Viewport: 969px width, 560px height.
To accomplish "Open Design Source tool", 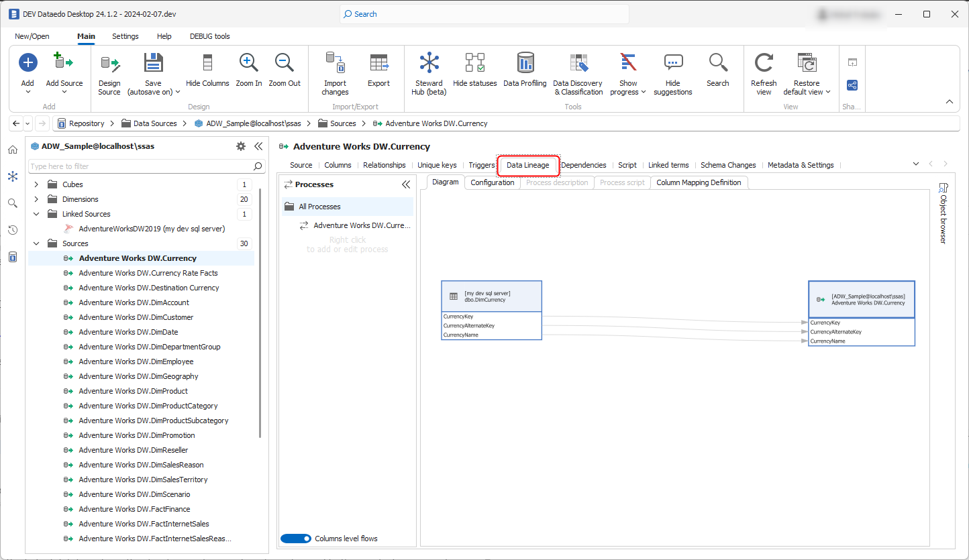I will 109,74.
